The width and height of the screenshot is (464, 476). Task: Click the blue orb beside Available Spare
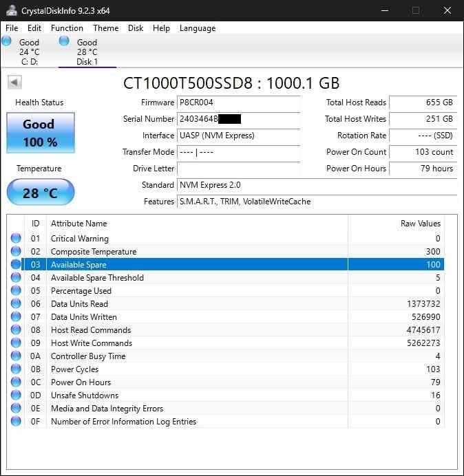[x=16, y=264]
